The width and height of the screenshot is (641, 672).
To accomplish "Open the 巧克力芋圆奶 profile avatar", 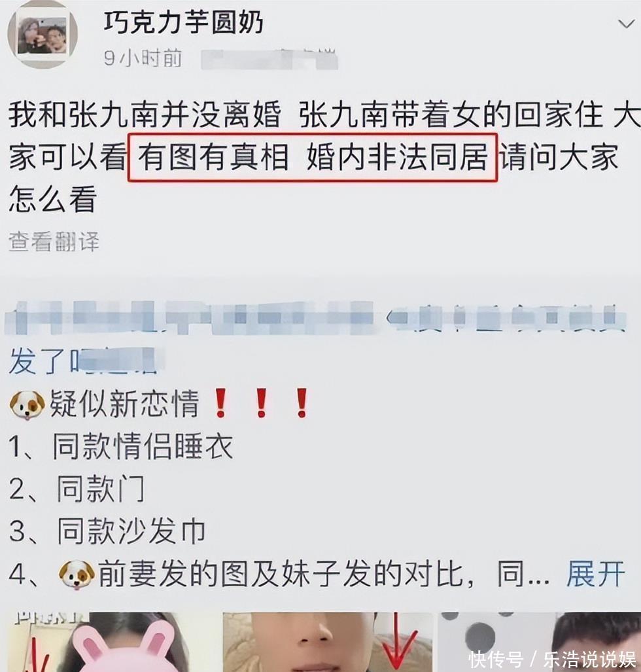I will point(43,35).
